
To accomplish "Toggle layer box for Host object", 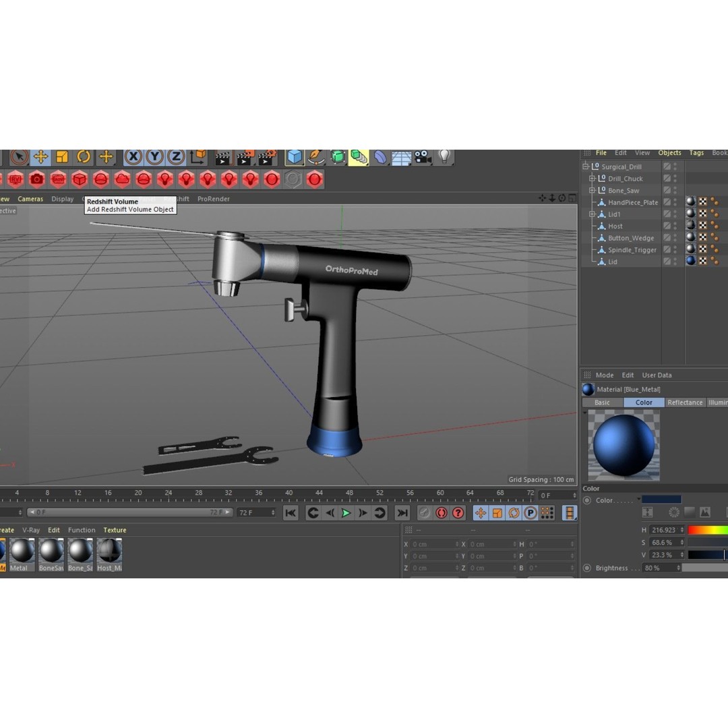I will point(667,226).
